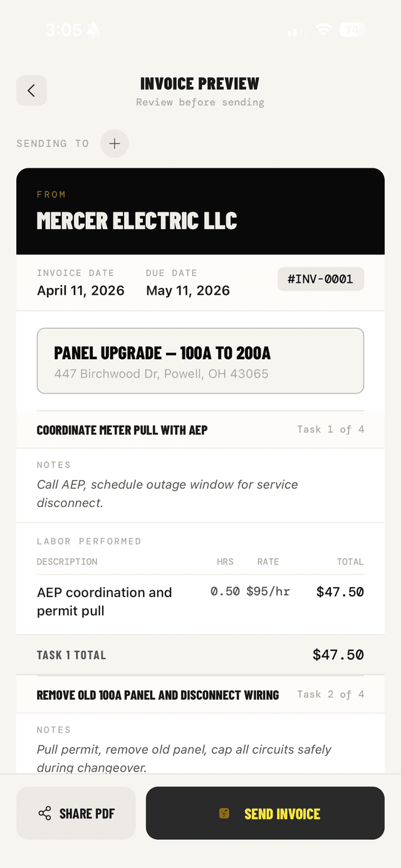Select the Task 1 Total amount row
This screenshot has height=868, width=401.
pyautogui.click(x=200, y=655)
